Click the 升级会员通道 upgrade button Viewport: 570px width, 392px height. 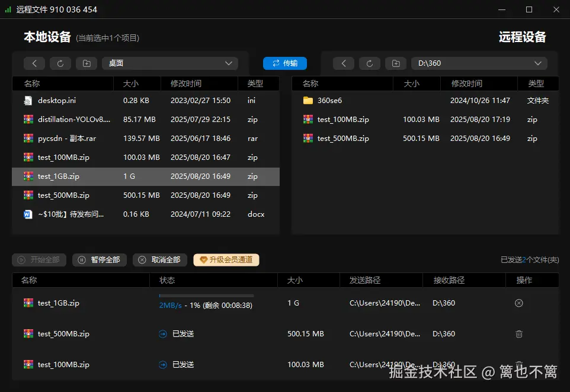point(226,260)
